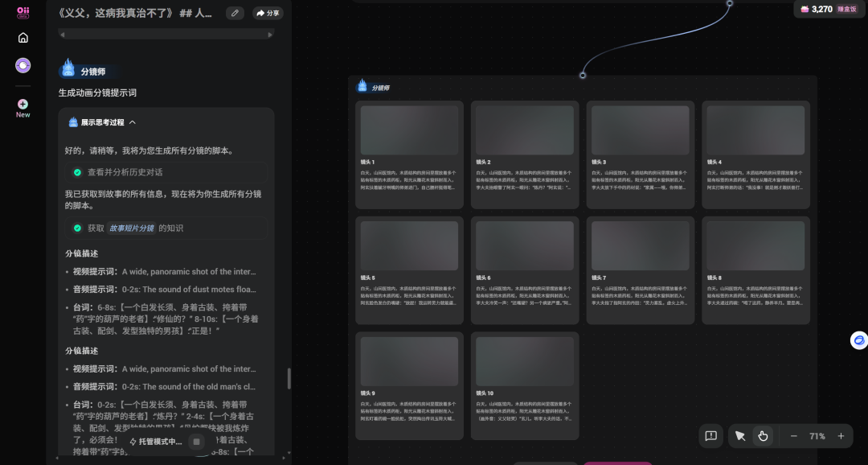Select the 镜头 3 thumbnail

641,130
